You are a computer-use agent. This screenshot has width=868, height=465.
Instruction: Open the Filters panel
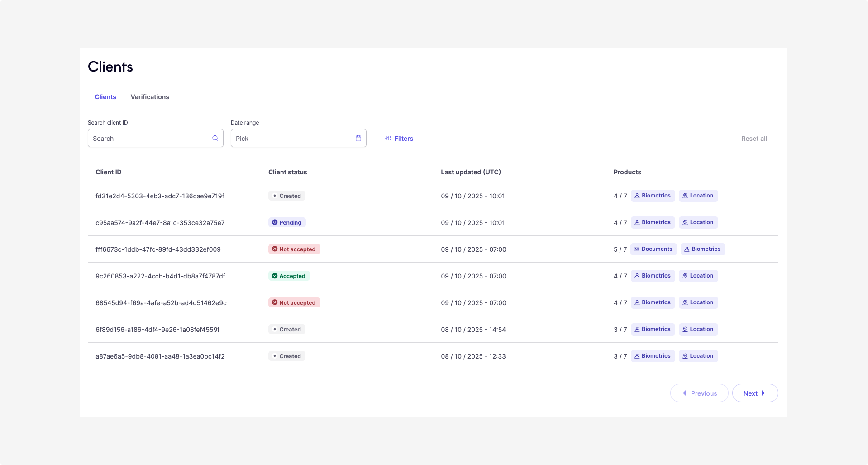click(399, 139)
